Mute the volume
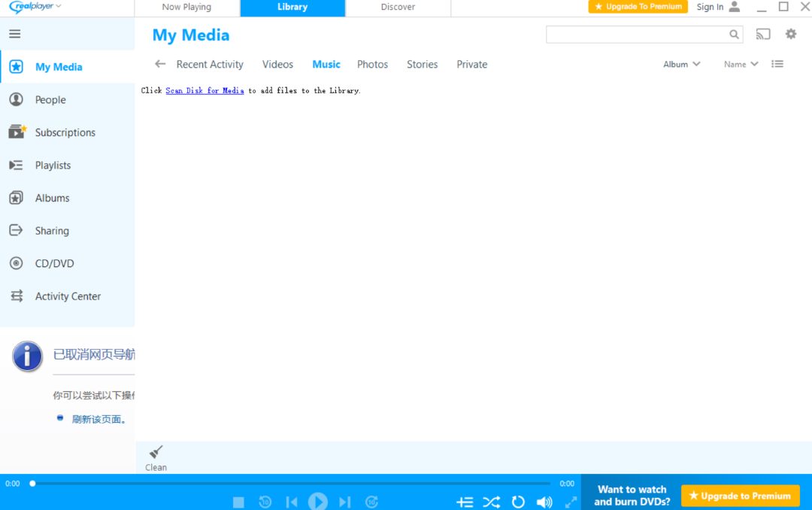This screenshot has height=510, width=812. point(544,502)
